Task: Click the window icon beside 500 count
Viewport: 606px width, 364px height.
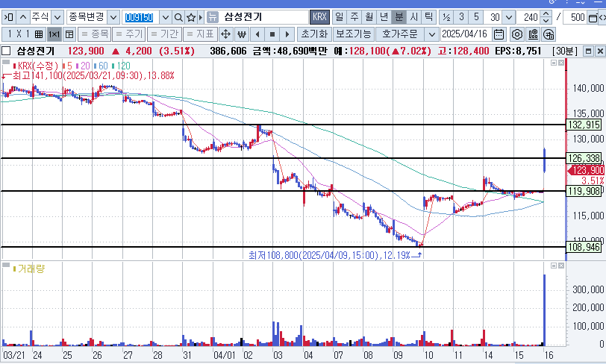Action: [x=593, y=18]
